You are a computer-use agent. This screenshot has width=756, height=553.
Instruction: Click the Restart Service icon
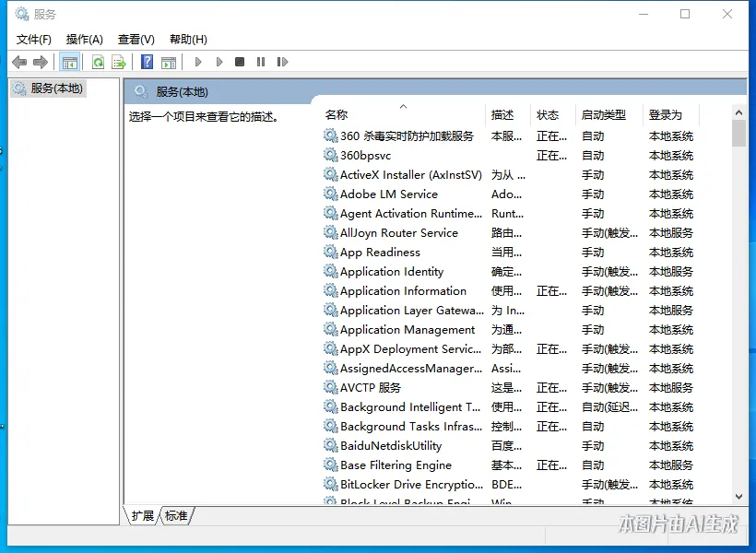283,62
